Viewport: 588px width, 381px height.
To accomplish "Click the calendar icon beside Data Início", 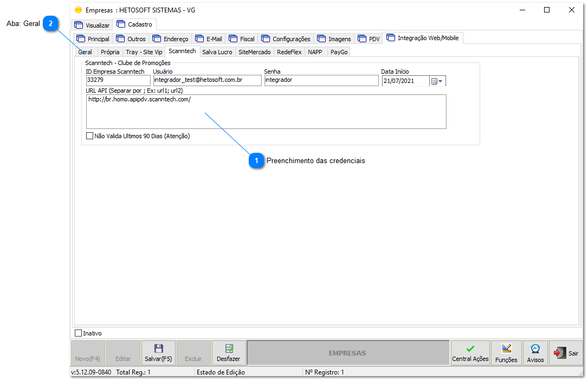I will pyautogui.click(x=434, y=81).
